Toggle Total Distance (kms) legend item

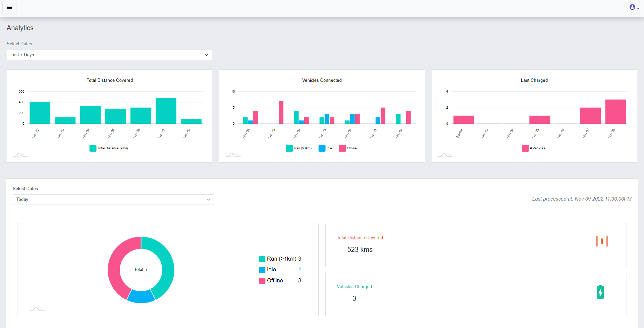[109, 148]
